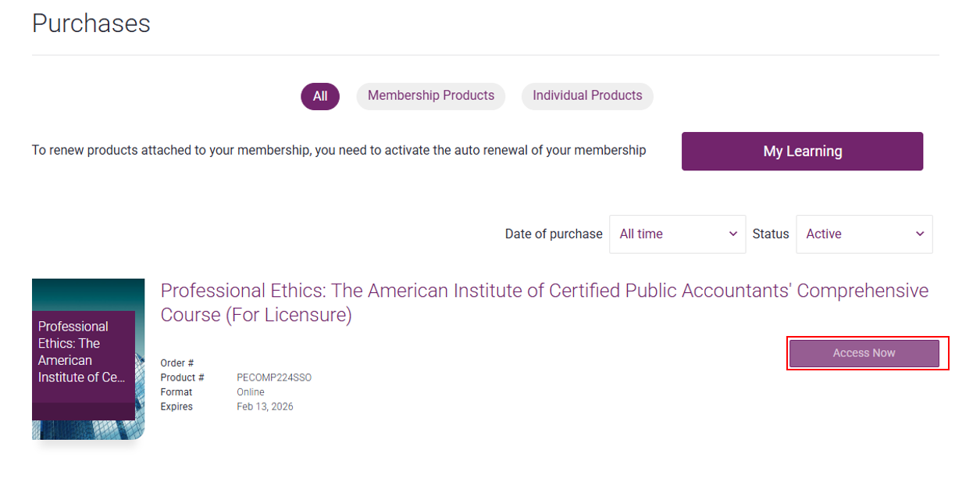Click product number PECOMP224SSO
The image size is (980, 504).
(x=274, y=377)
